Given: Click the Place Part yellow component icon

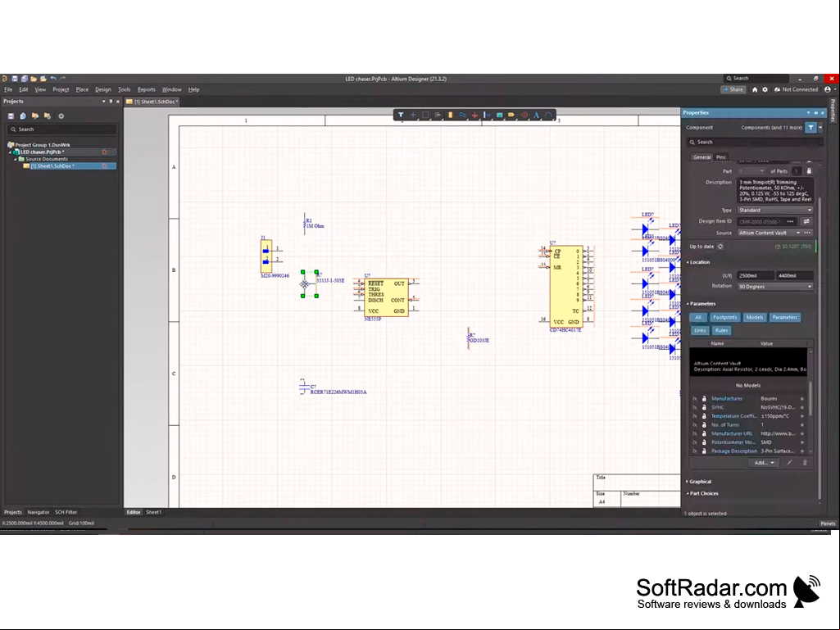Looking at the screenshot, I should (450, 115).
